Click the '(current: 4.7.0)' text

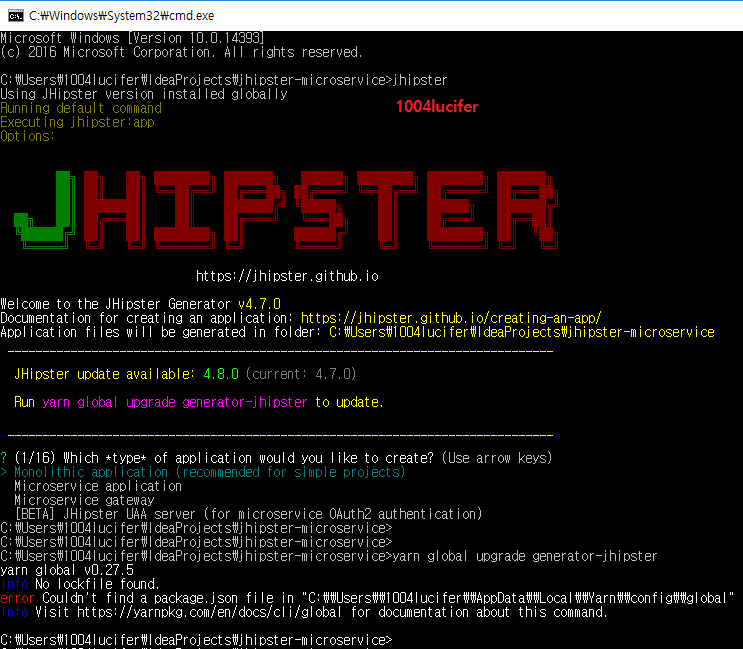(x=301, y=374)
